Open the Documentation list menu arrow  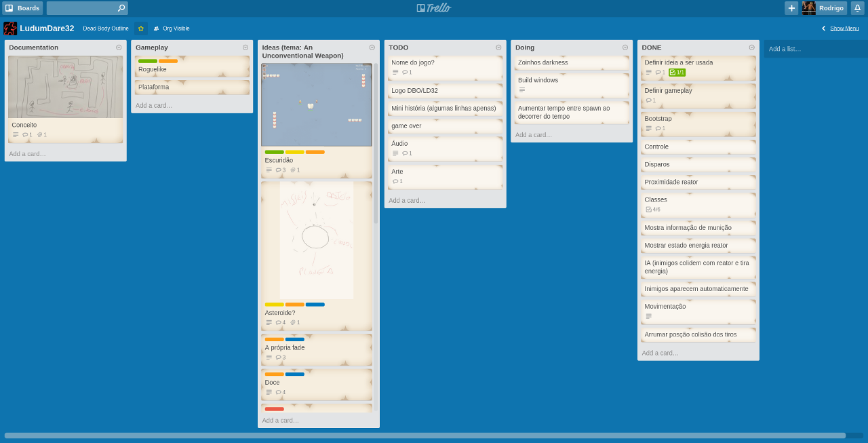(x=119, y=47)
